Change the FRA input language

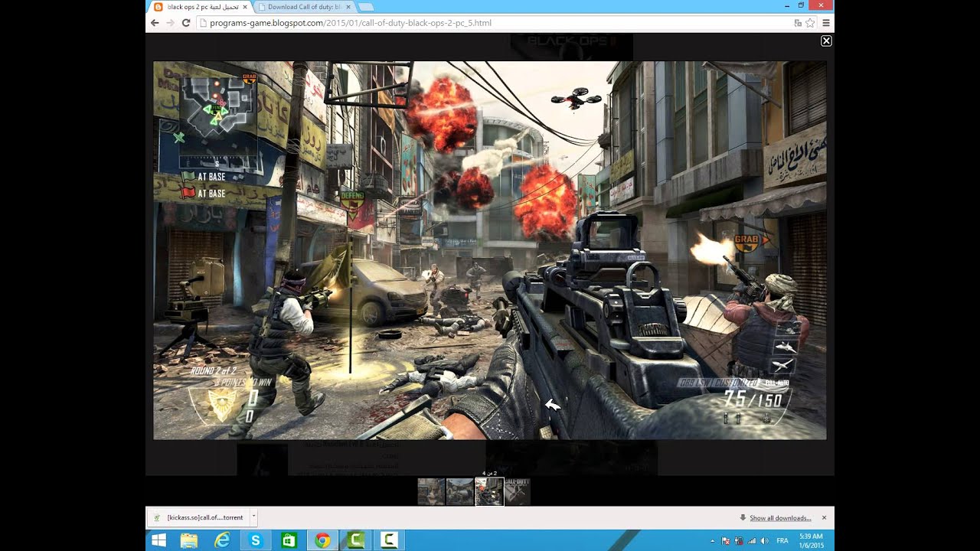(x=782, y=541)
